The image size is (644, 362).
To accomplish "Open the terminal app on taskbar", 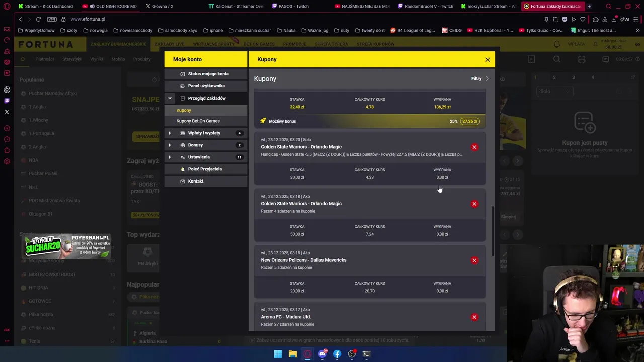I will [366, 354].
